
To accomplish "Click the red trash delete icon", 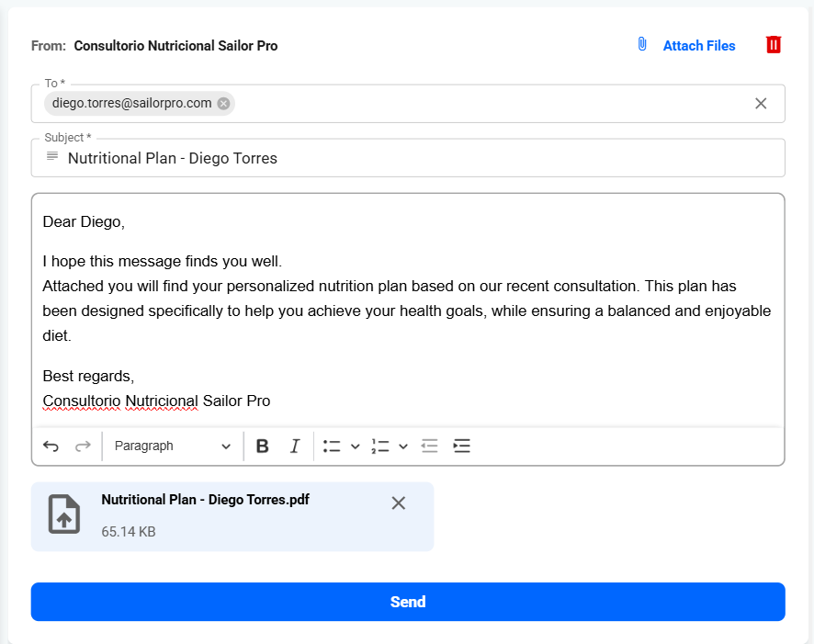I will (774, 45).
